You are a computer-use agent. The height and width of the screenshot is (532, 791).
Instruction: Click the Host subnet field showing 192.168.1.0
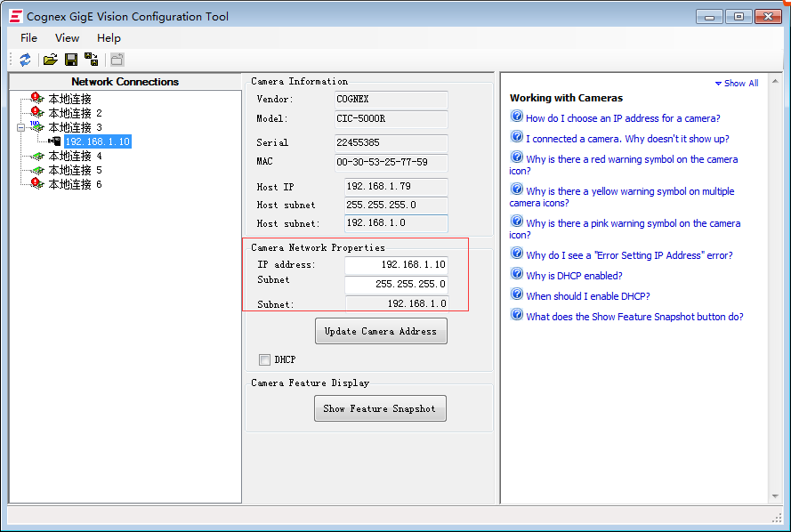pos(396,223)
